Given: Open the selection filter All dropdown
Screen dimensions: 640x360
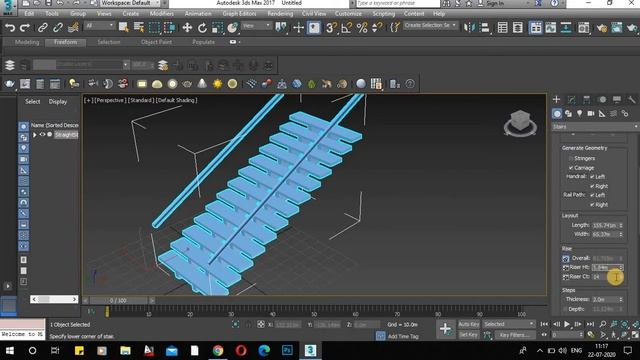Looking at the screenshot, I should pos(100,26).
